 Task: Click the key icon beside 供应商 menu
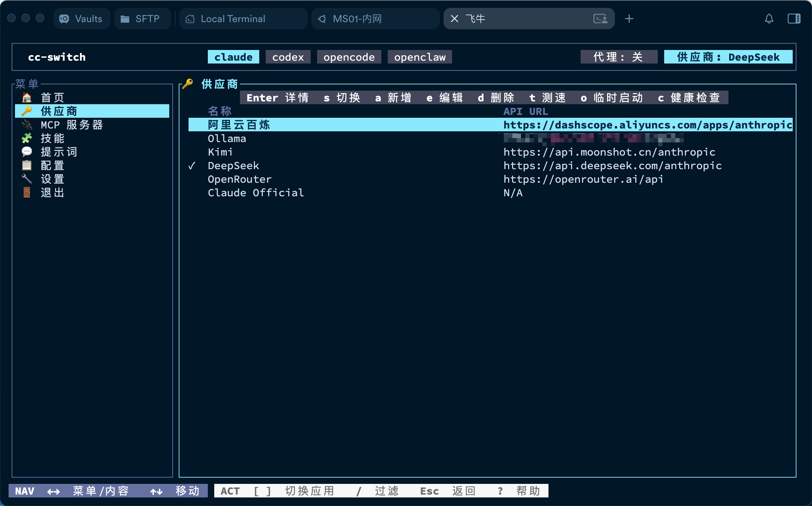27,111
